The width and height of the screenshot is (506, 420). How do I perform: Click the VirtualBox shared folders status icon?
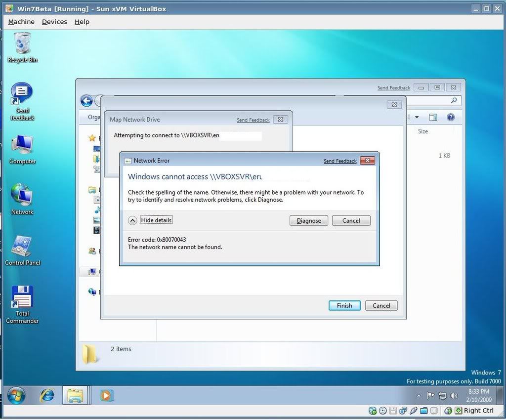click(423, 411)
